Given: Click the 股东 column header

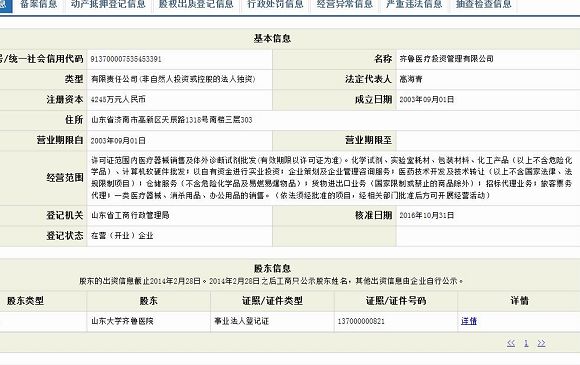Looking at the screenshot, I should (x=148, y=301).
